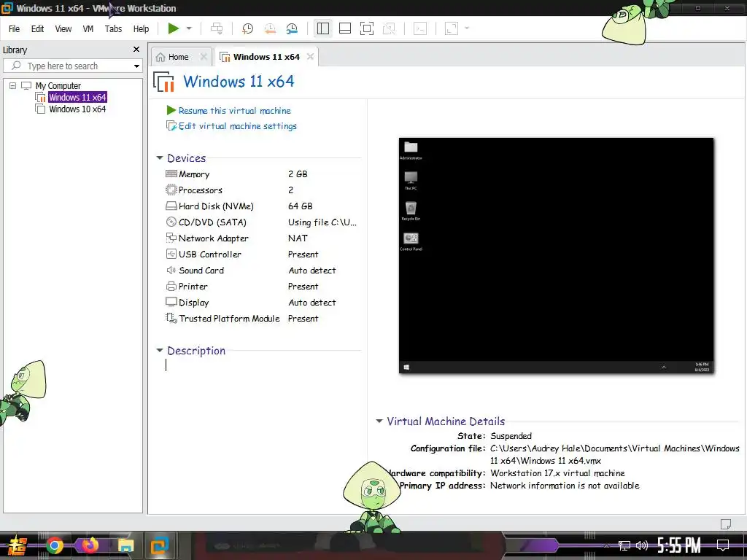The image size is (747, 560).
Task: Click the suspended VM screen thumbnail
Action: coord(556,256)
